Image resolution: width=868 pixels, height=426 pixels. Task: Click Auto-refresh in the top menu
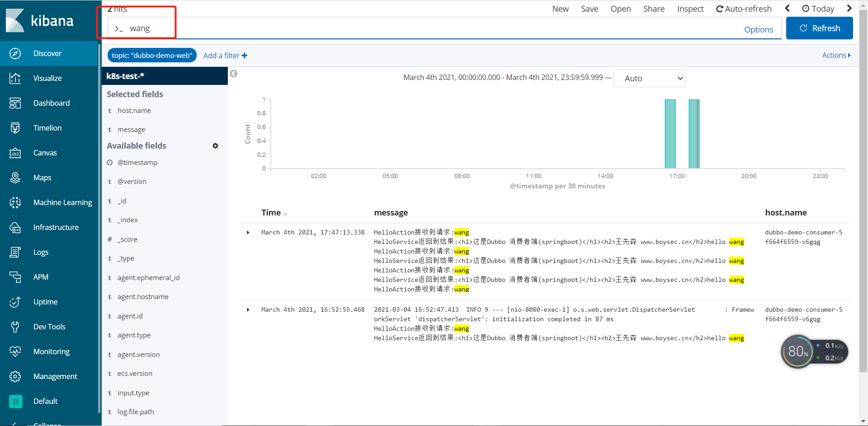pos(744,9)
